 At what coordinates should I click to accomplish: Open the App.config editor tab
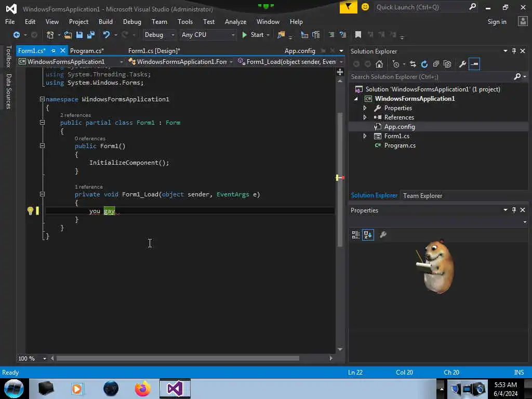click(x=300, y=51)
